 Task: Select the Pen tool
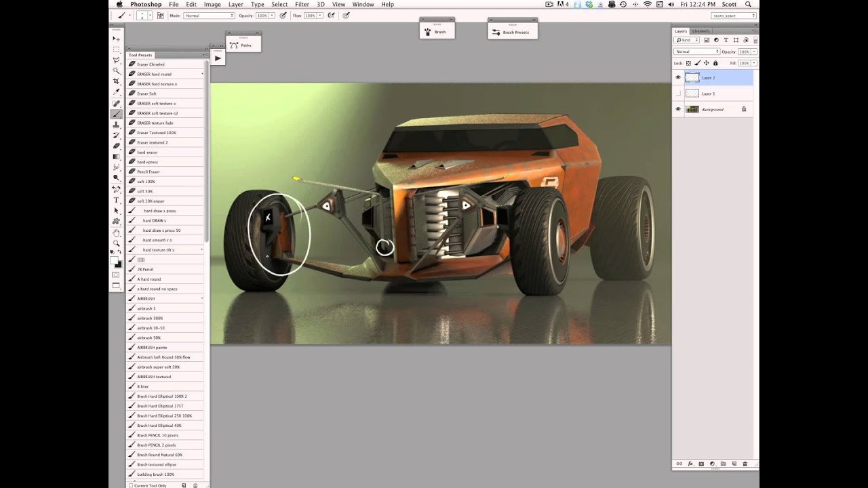coord(116,189)
